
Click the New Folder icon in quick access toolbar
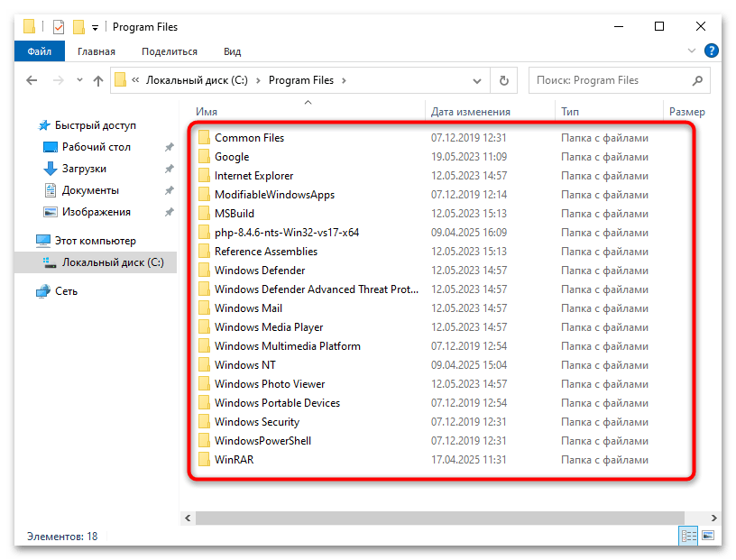pyautogui.click(x=78, y=27)
